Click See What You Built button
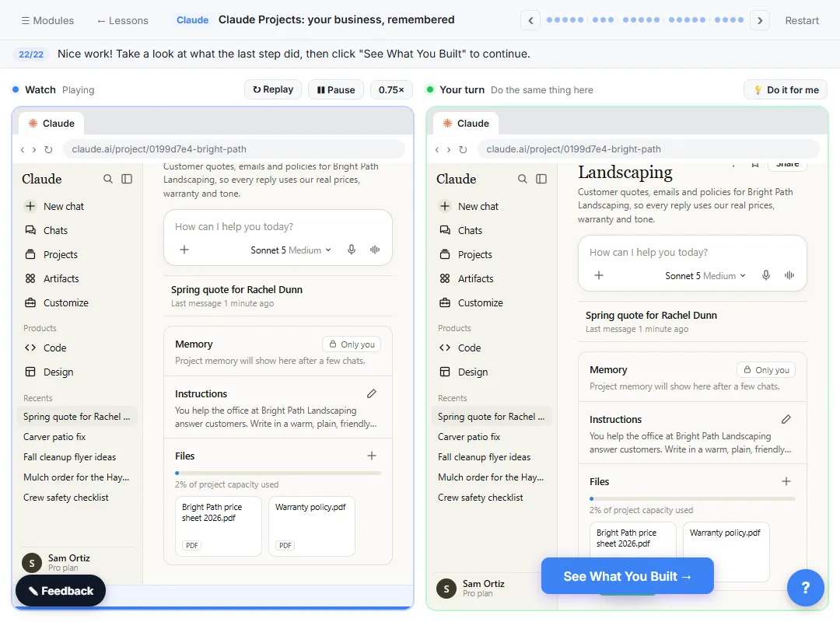The width and height of the screenshot is (840, 622). click(x=628, y=576)
